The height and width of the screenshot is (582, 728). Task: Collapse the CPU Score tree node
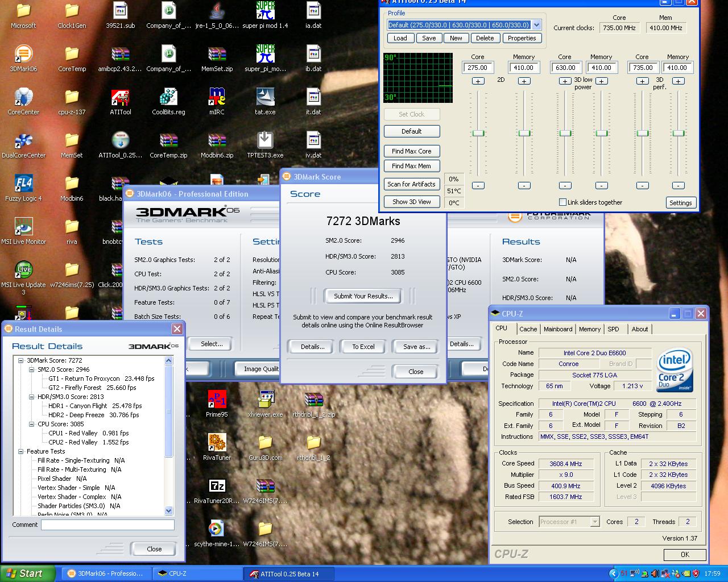(32, 424)
